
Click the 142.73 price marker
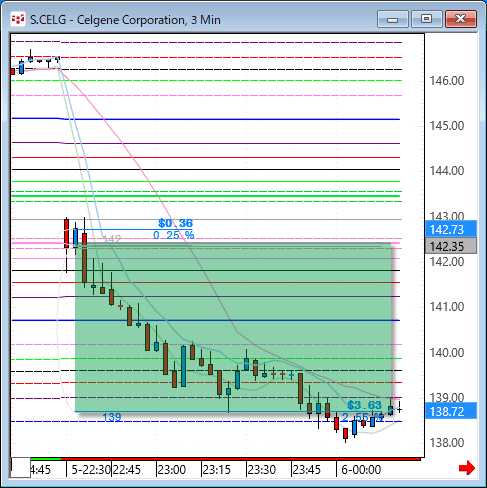[x=451, y=229]
